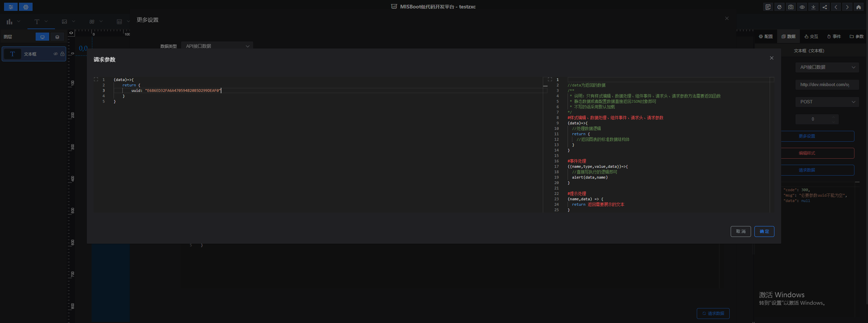Open the 参数 tab
This screenshot has width=868, height=323.
point(856,37)
